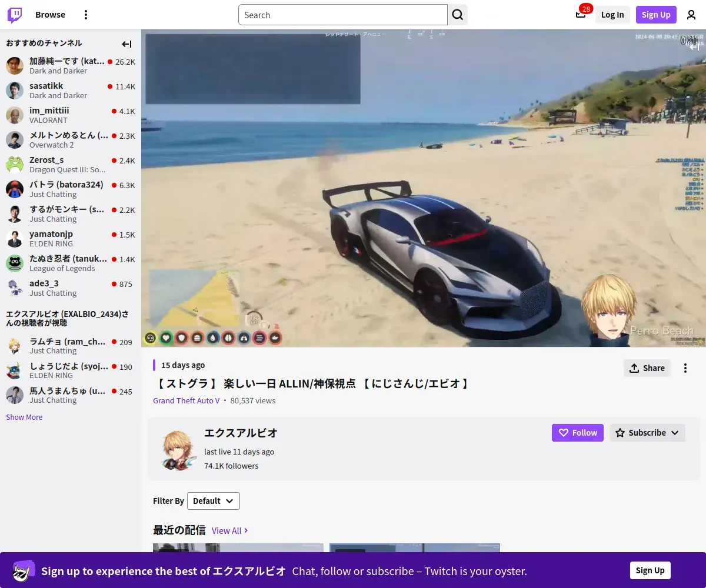Focus the Search input field
Screen dimensions: 706x588
(343, 15)
